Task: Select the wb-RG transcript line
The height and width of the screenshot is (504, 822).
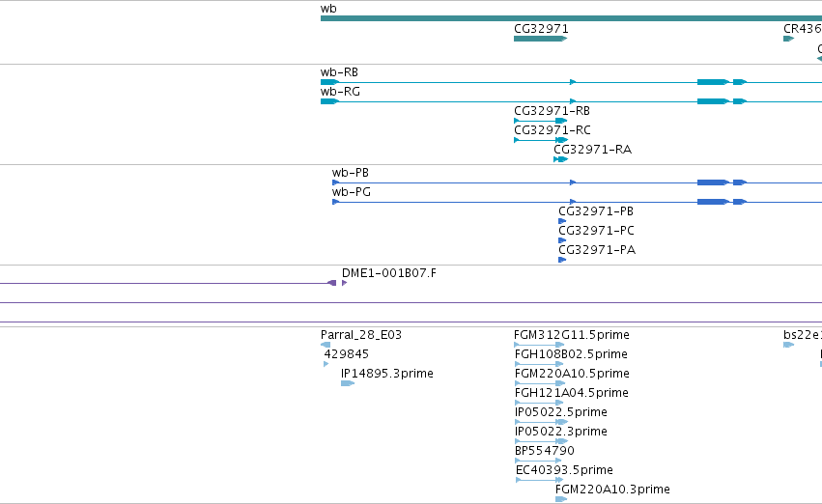Action: pyautogui.click(x=571, y=101)
